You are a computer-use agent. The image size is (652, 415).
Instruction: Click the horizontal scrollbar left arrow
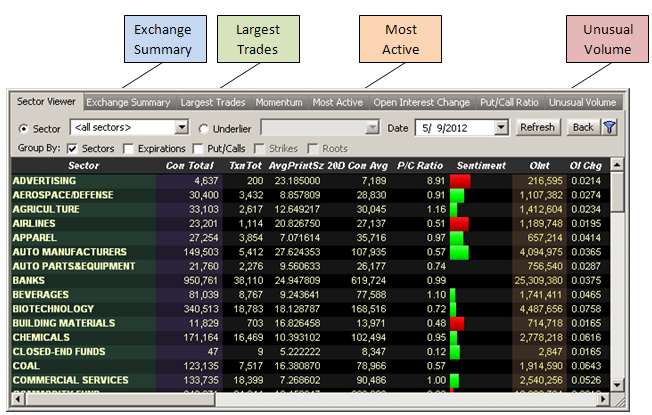[x=18, y=400]
